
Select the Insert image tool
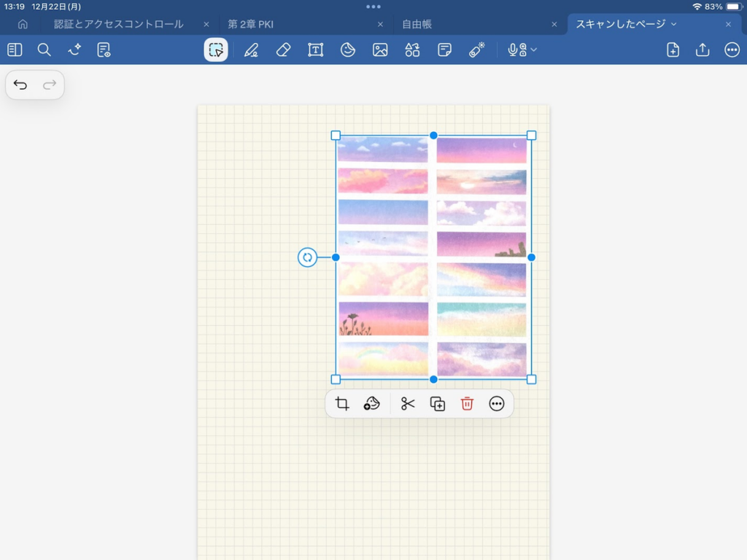pos(380,50)
